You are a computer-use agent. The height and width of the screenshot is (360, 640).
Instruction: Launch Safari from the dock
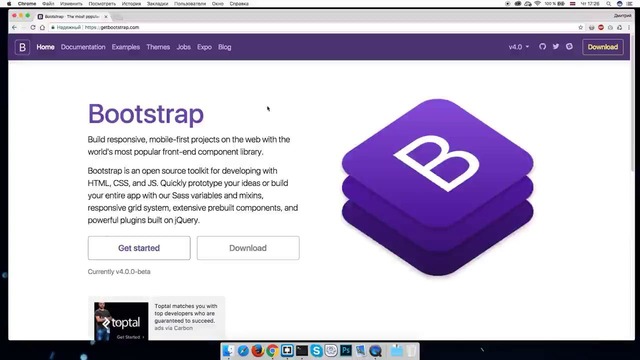pos(243,351)
